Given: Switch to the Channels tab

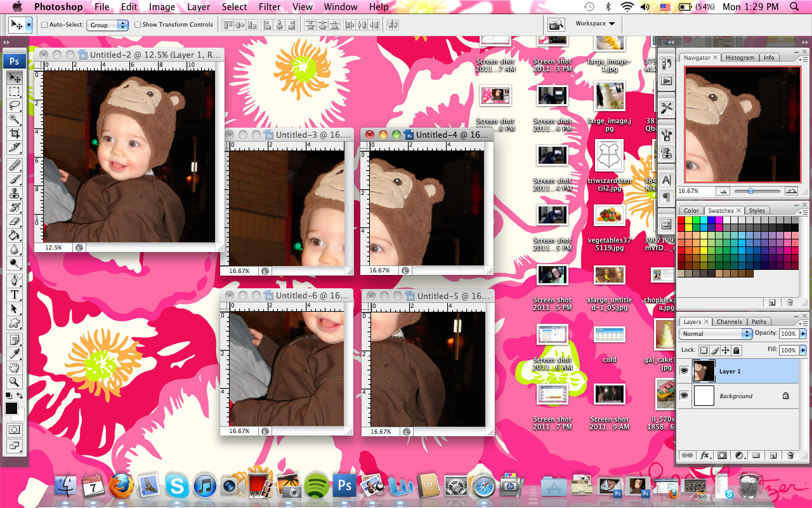Looking at the screenshot, I should 729,322.
